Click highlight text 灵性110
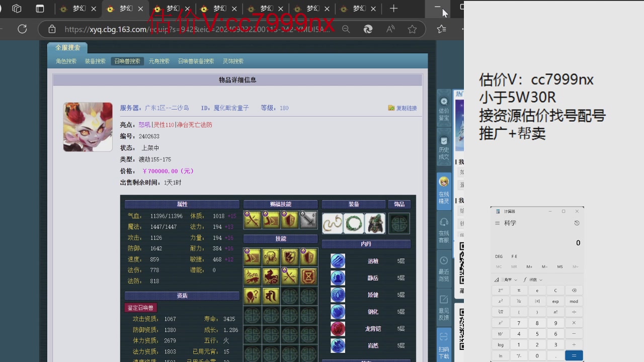 pos(164,125)
